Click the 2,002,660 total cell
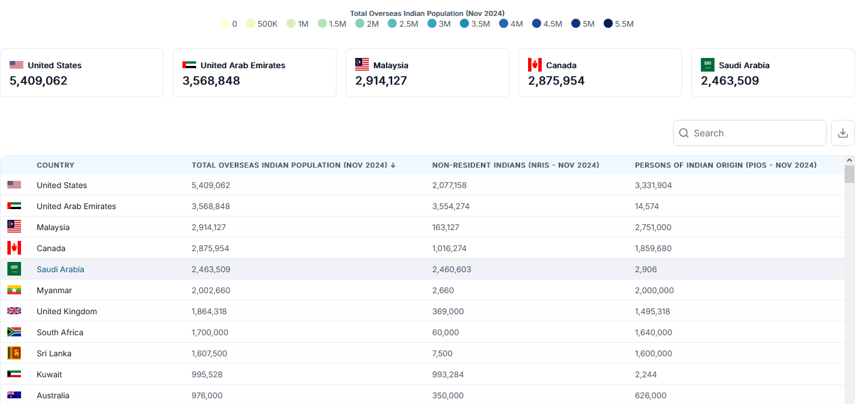This screenshot has height=404, width=868. pos(211,290)
